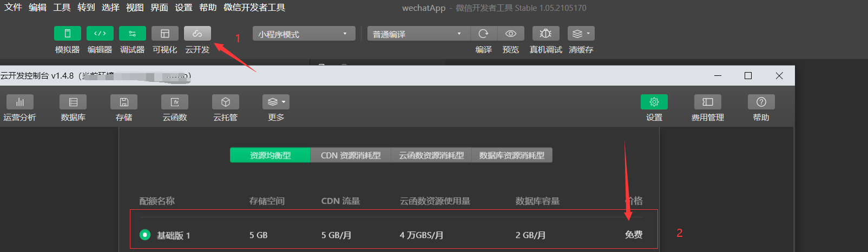This screenshot has height=252, width=868.
Task: Click the 配额名称 column header
Action: coord(157,201)
